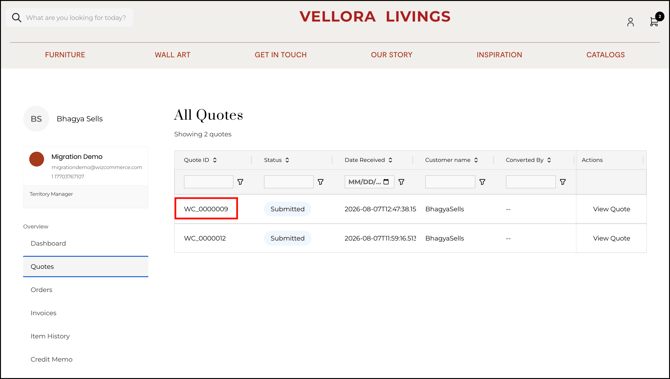This screenshot has width=670, height=379.
Task: Open the CATALOGS menu item
Action: [605, 55]
